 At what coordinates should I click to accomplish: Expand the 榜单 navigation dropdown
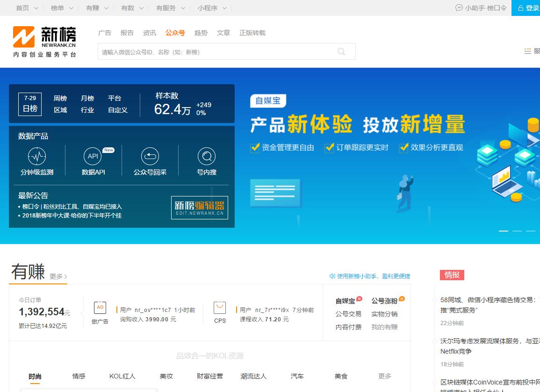point(61,7)
